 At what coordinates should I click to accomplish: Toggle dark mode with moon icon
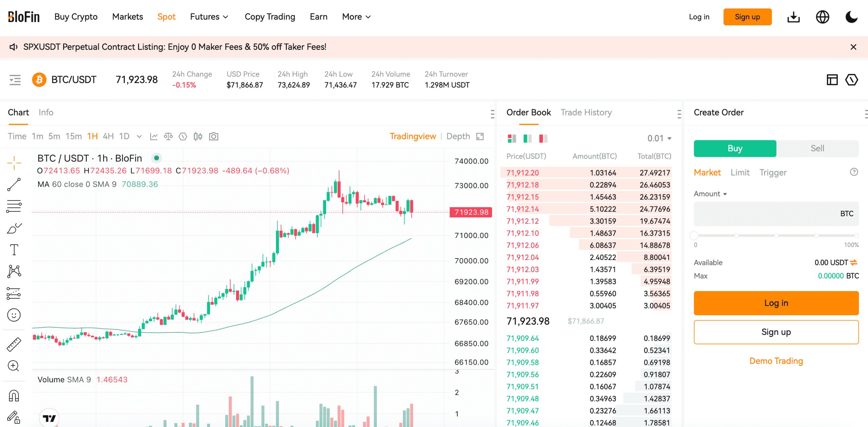coord(851,17)
